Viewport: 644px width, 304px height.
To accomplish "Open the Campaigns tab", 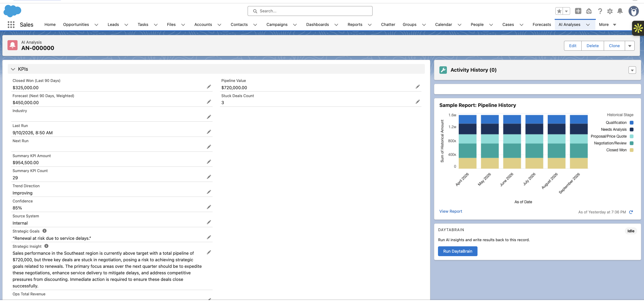I will 277,25.
